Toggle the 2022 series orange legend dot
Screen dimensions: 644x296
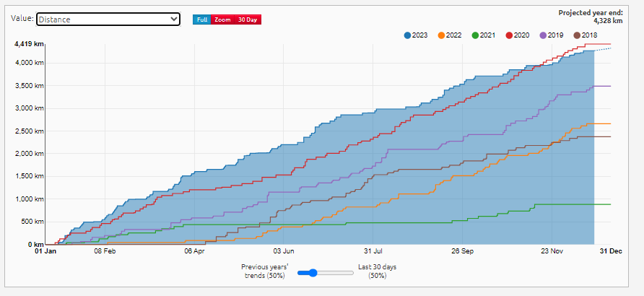point(441,35)
